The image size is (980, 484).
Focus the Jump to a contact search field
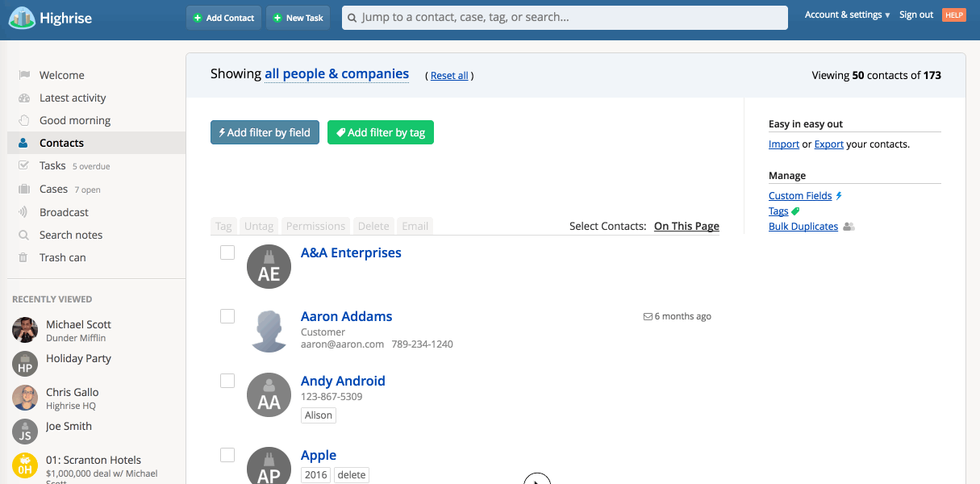pos(565,18)
